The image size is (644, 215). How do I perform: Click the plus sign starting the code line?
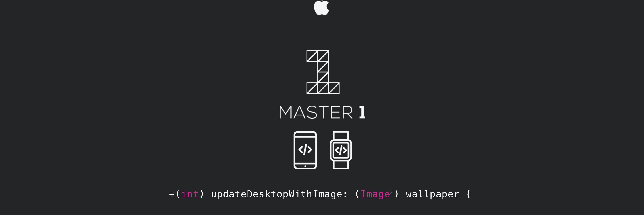pyautogui.click(x=172, y=194)
